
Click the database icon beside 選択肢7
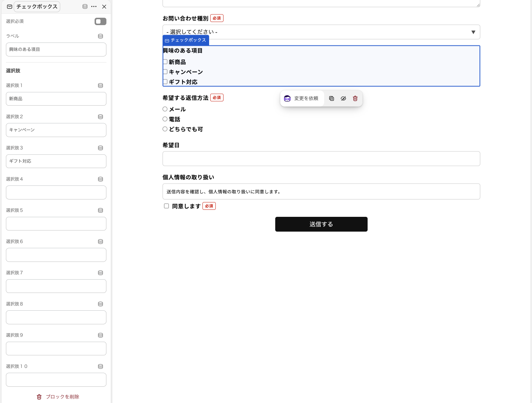(x=100, y=273)
